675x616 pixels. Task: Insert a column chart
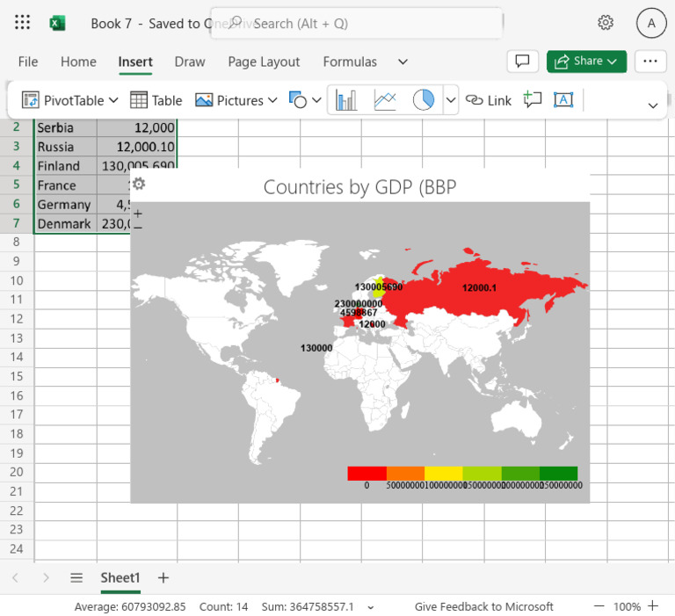(x=346, y=100)
